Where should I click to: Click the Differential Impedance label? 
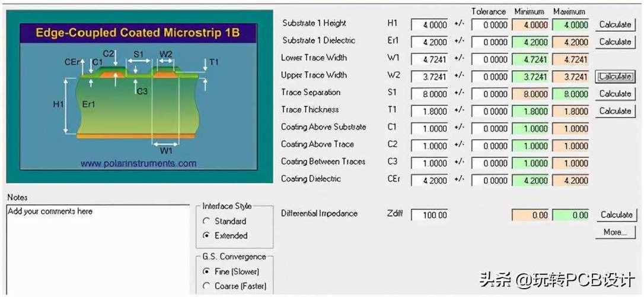[319, 213]
